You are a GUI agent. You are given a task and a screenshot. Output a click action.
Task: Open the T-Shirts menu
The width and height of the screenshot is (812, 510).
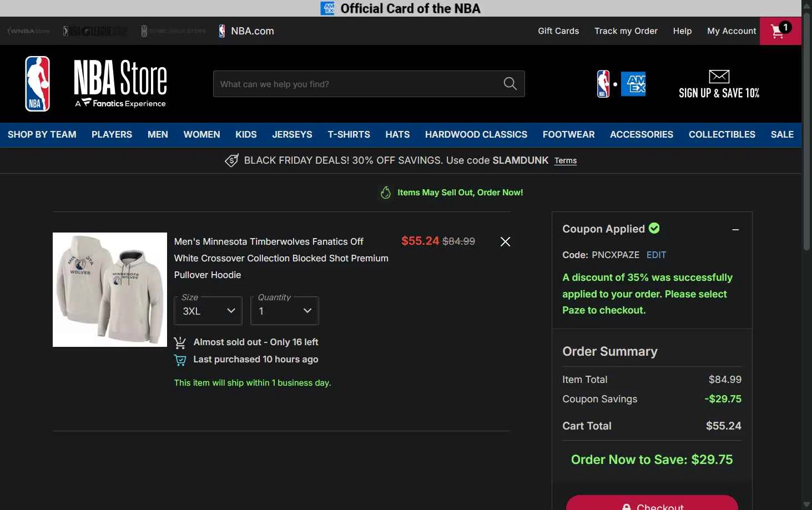click(349, 134)
